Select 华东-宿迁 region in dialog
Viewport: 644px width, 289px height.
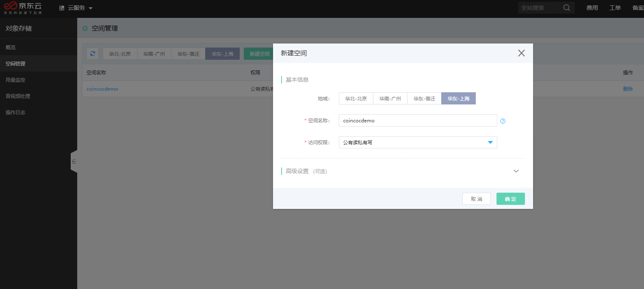click(424, 99)
